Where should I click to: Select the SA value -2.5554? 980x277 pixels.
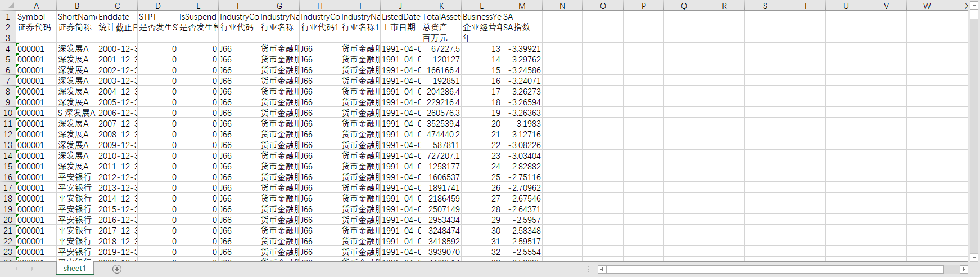coord(522,252)
